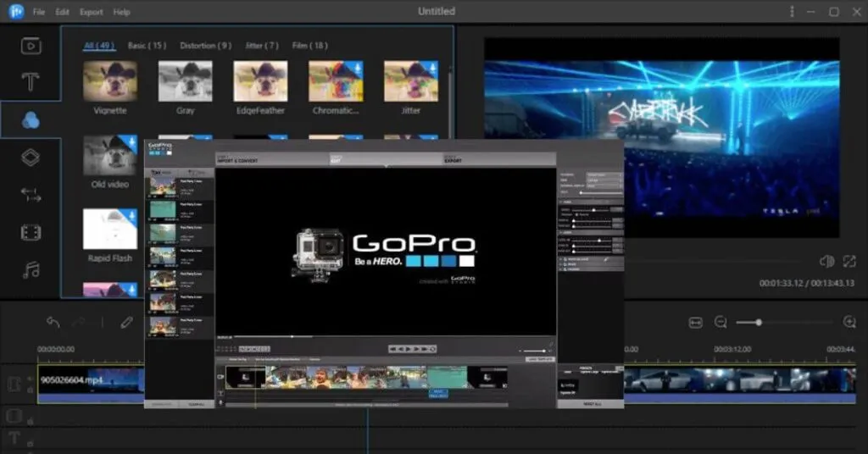
Task: Download the Chromatic filter via its arrow badge
Action: pos(357,68)
